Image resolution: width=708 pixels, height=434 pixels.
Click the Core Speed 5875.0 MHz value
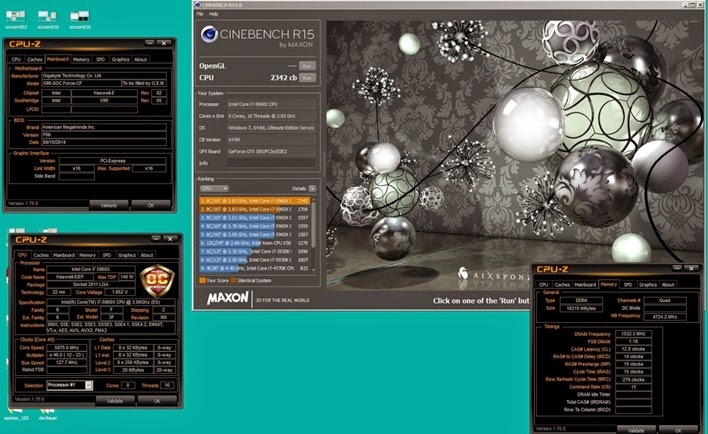tap(67, 348)
